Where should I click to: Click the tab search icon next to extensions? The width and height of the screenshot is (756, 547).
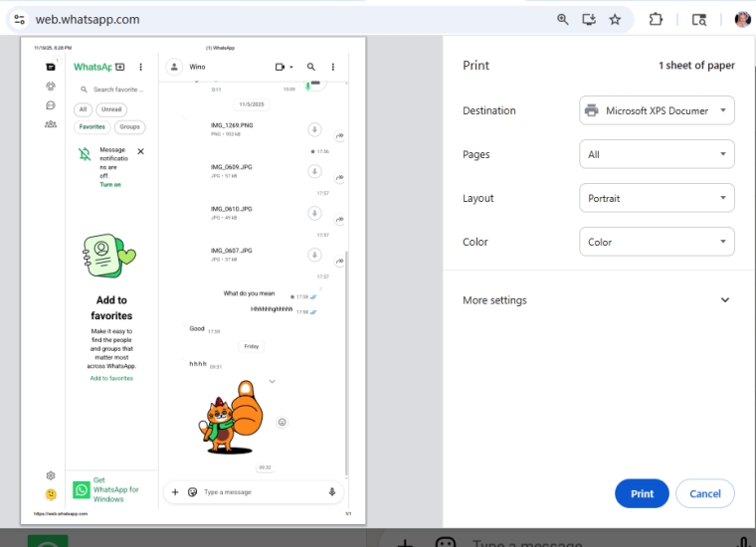(699, 19)
